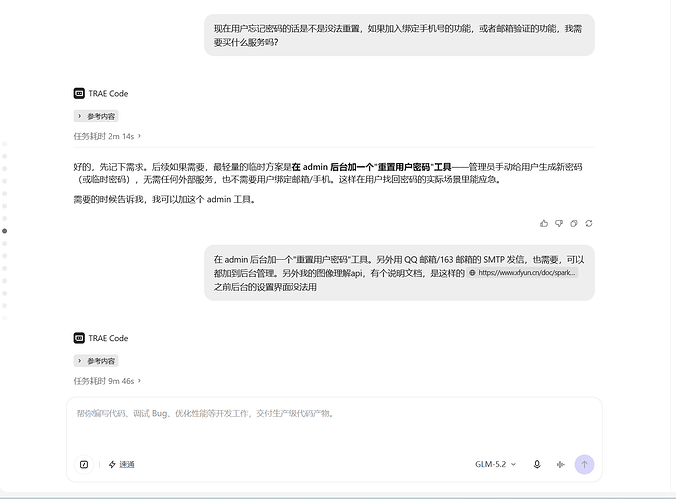Expand the first 参考内容 section
676x499 pixels.
click(96, 116)
